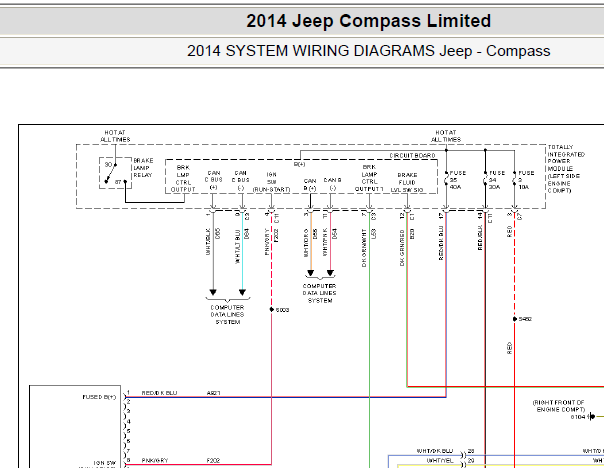Click the vertical "RED/DK BLU" wire label
This screenshot has width=604, height=468.
pos(441,243)
